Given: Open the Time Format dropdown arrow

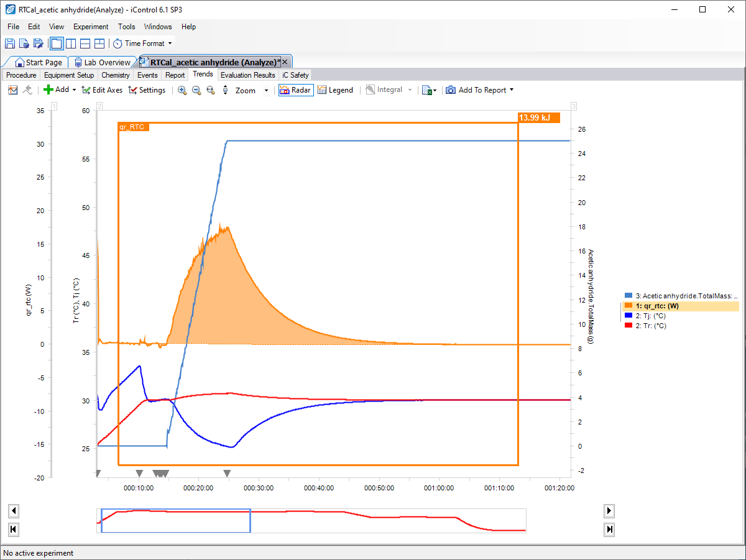Looking at the screenshot, I should (170, 44).
